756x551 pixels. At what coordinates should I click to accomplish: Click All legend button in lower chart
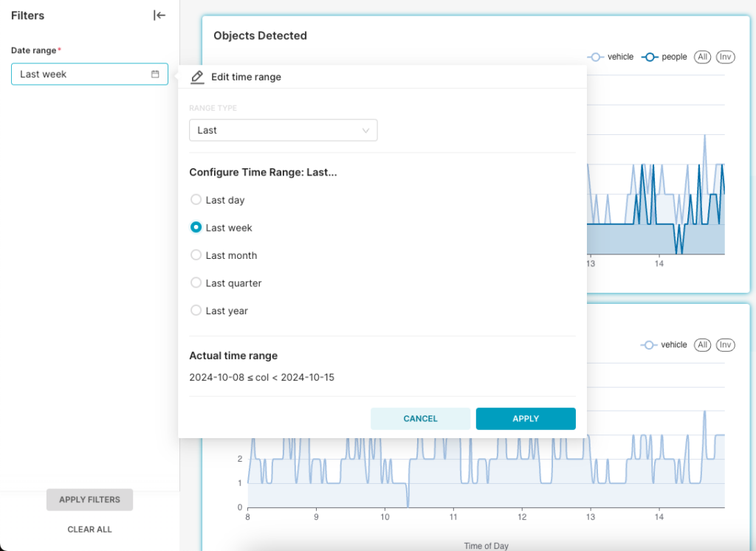click(x=703, y=345)
